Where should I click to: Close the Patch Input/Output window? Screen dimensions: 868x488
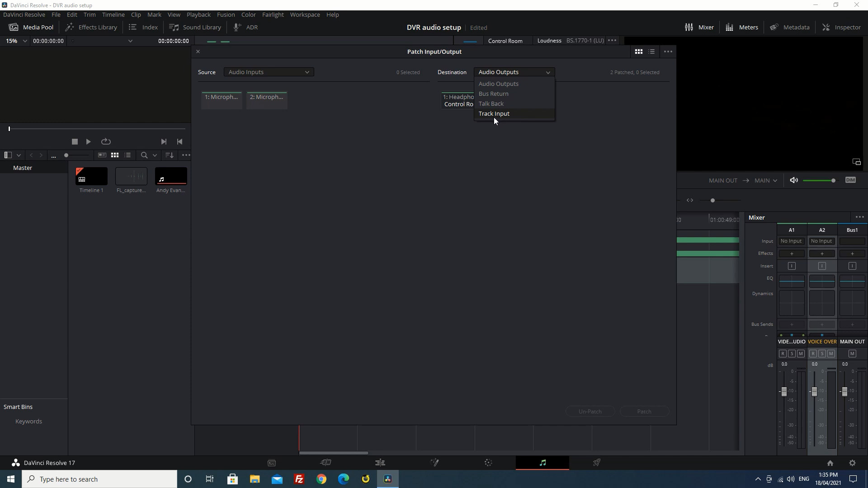(198, 52)
